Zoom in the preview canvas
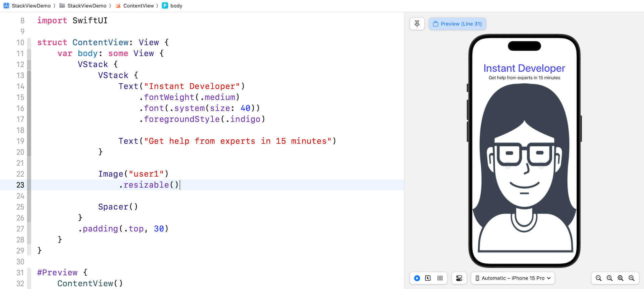The width and height of the screenshot is (644, 289). [x=632, y=278]
